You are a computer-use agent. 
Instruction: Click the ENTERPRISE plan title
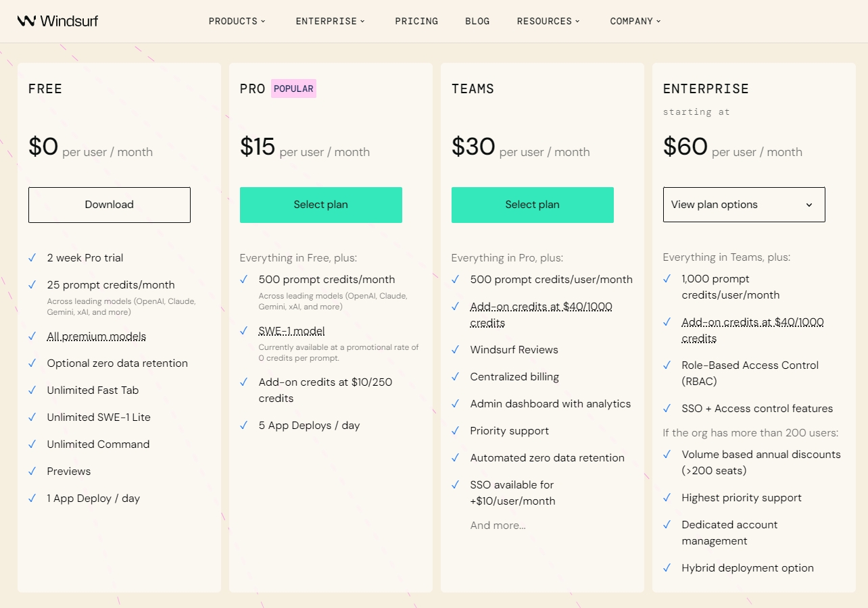706,89
